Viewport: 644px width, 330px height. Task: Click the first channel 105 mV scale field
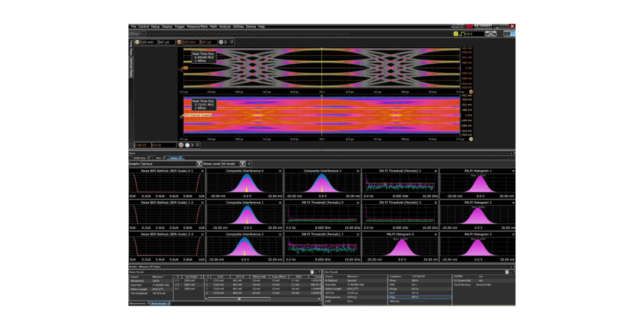pos(148,42)
